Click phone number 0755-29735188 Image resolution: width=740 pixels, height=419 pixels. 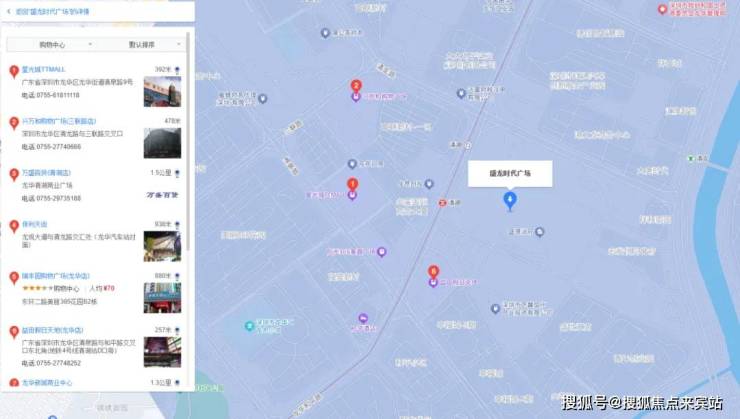pos(59,198)
